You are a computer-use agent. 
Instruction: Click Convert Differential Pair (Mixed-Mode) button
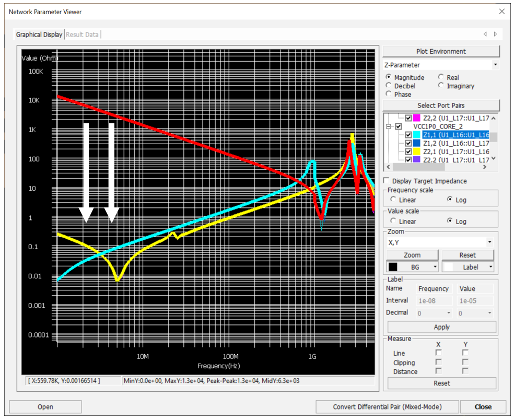coord(387,406)
